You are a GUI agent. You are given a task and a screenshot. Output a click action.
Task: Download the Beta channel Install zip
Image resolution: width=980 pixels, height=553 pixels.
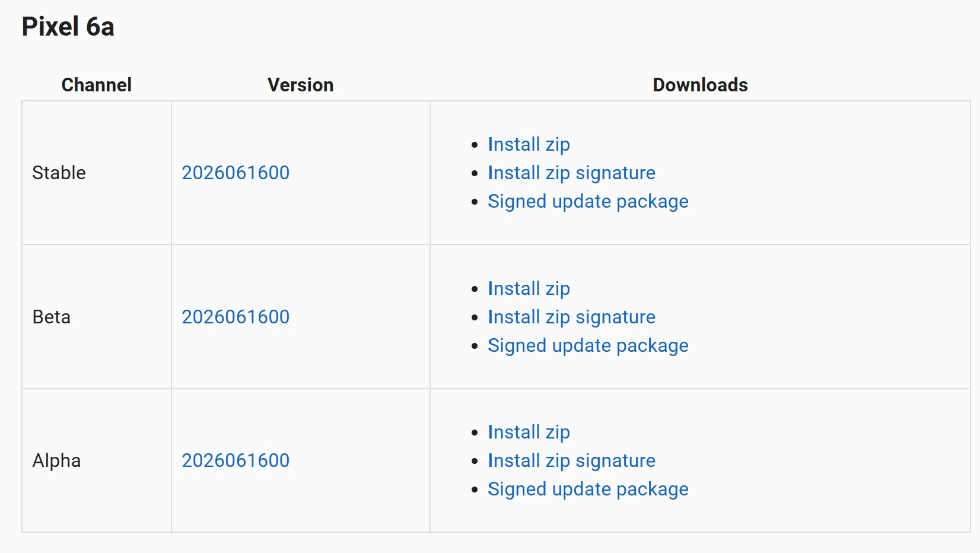coord(529,288)
